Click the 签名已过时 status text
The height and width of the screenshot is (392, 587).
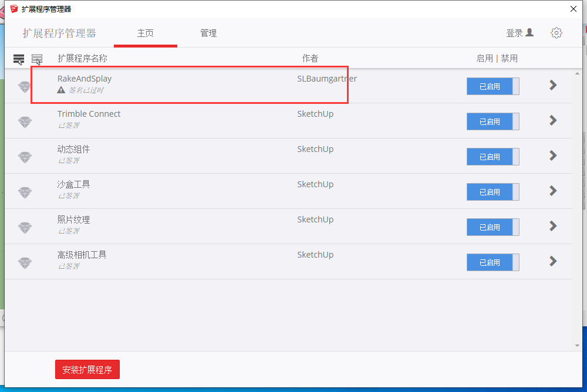pos(86,90)
